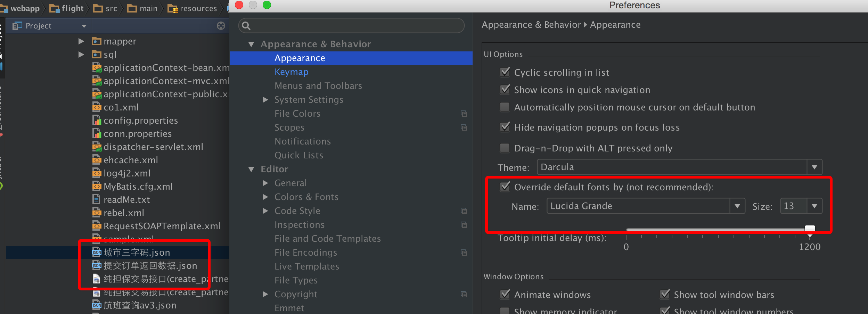Viewport: 868px width, 314px height.
Task: Toggle Hide navigation popups on focus loss
Action: (505, 127)
